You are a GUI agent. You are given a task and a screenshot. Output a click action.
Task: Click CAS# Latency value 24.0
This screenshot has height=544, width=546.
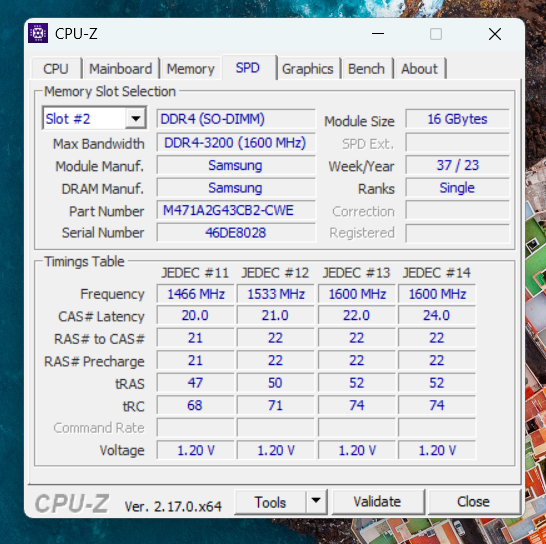(437, 316)
